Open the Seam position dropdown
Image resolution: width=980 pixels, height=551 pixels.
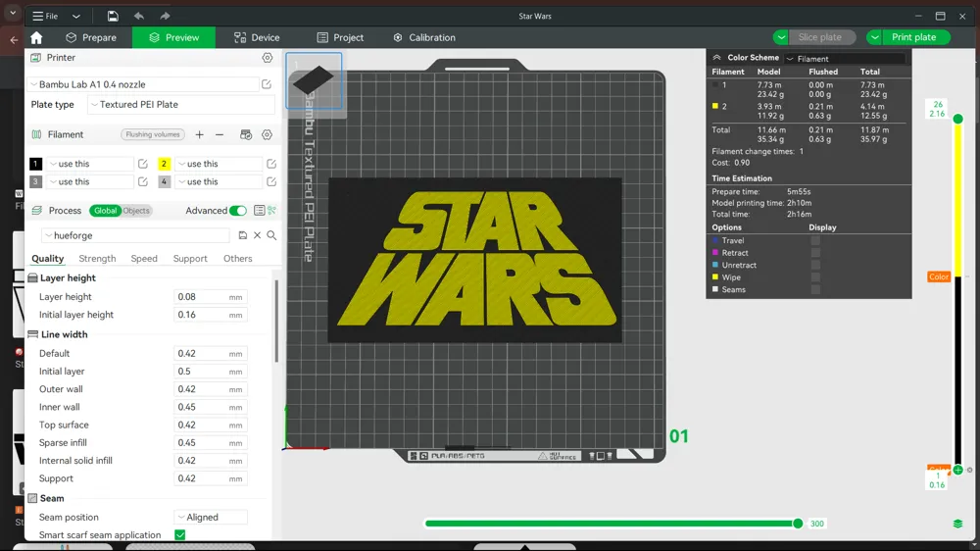coord(211,518)
